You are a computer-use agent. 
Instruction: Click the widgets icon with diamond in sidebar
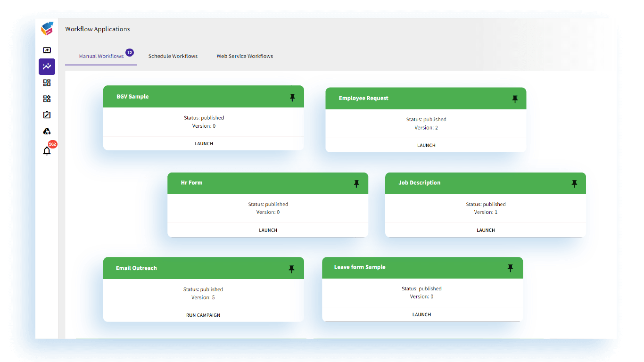(47, 99)
